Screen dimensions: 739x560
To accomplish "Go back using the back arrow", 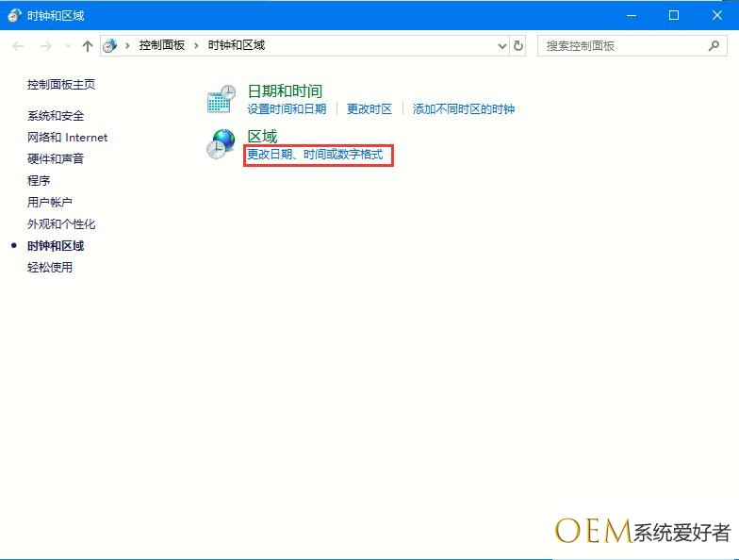I will (x=19, y=46).
